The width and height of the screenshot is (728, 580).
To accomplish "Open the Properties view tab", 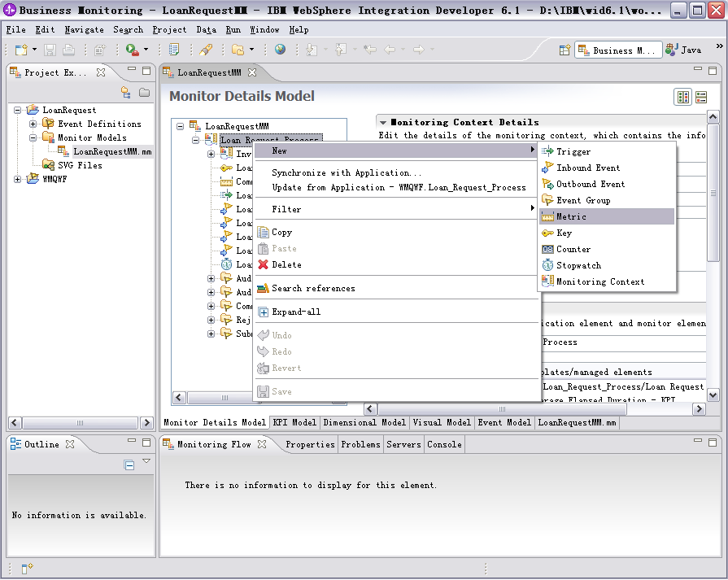I will click(310, 444).
